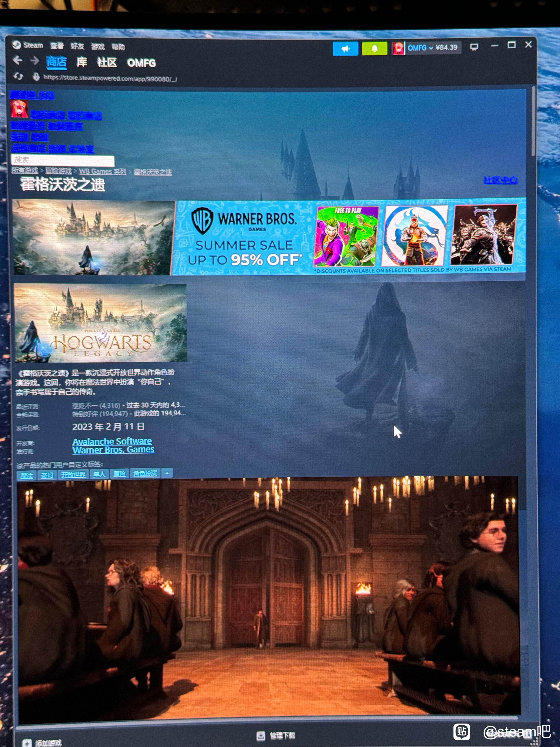This screenshot has height=747, width=560.
Task: Click the OMFG avatar in title bar
Action: [x=398, y=48]
